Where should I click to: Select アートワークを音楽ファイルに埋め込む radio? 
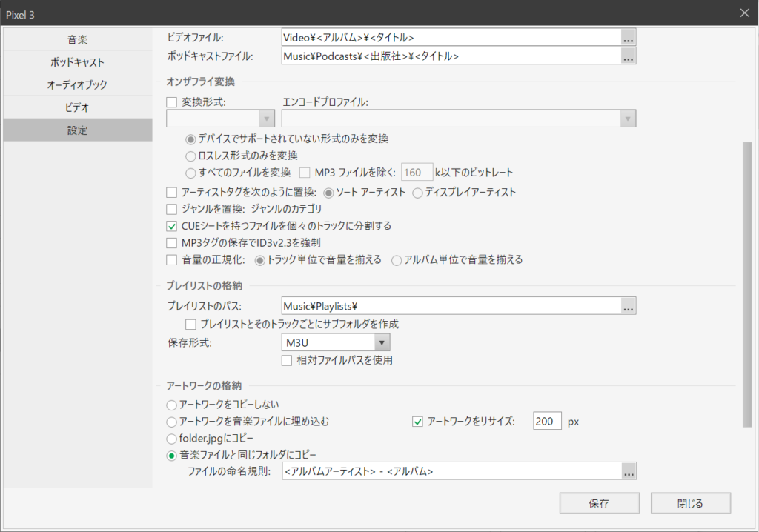pyautogui.click(x=171, y=422)
